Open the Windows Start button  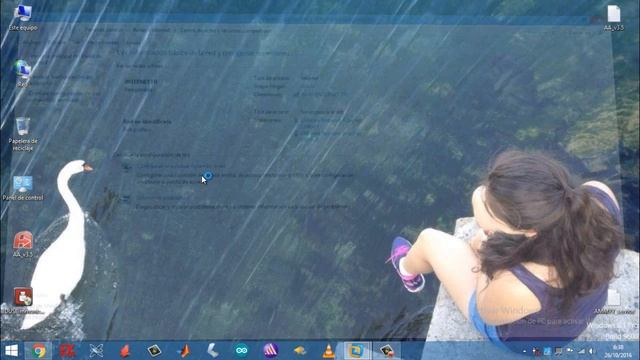11,351
